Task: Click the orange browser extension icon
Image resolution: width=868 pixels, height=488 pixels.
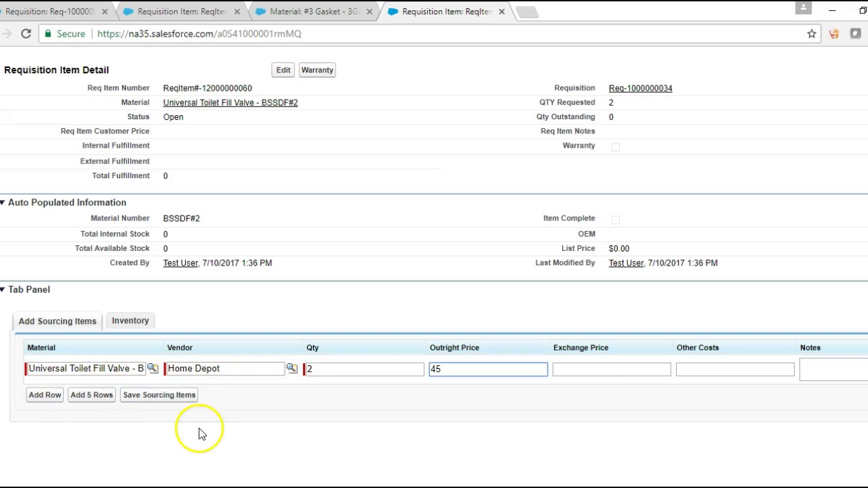Action: point(834,34)
